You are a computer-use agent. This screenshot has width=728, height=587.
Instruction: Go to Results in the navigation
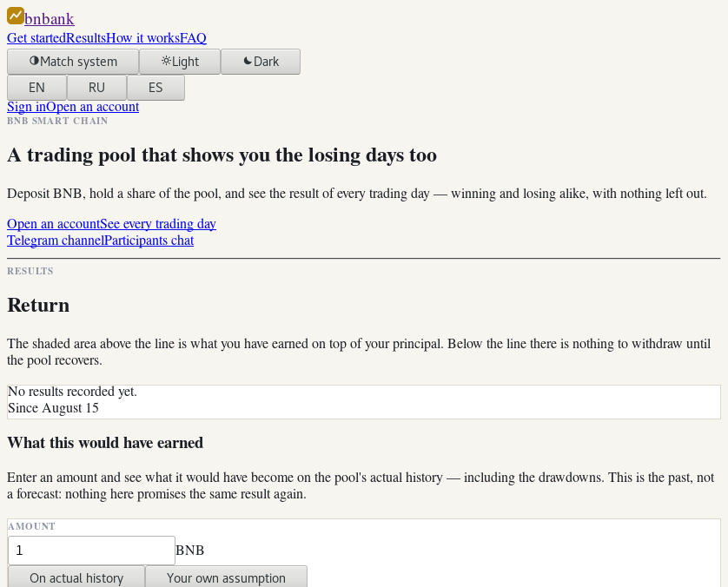point(86,38)
